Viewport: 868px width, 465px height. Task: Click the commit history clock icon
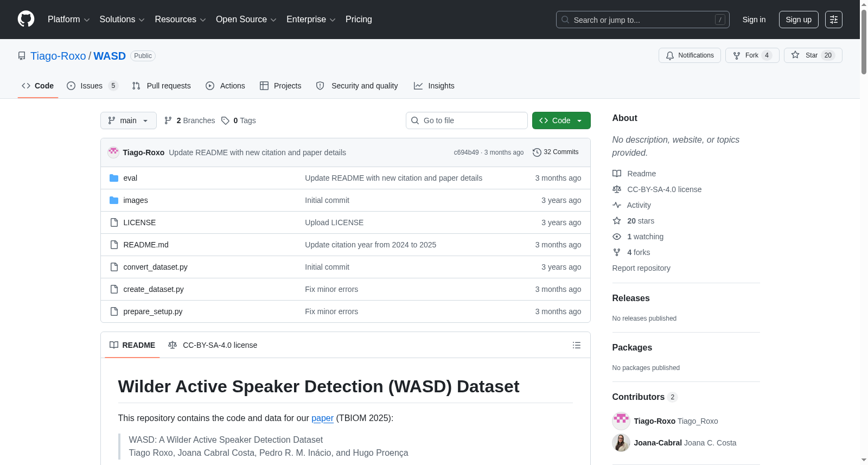coord(537,152)
